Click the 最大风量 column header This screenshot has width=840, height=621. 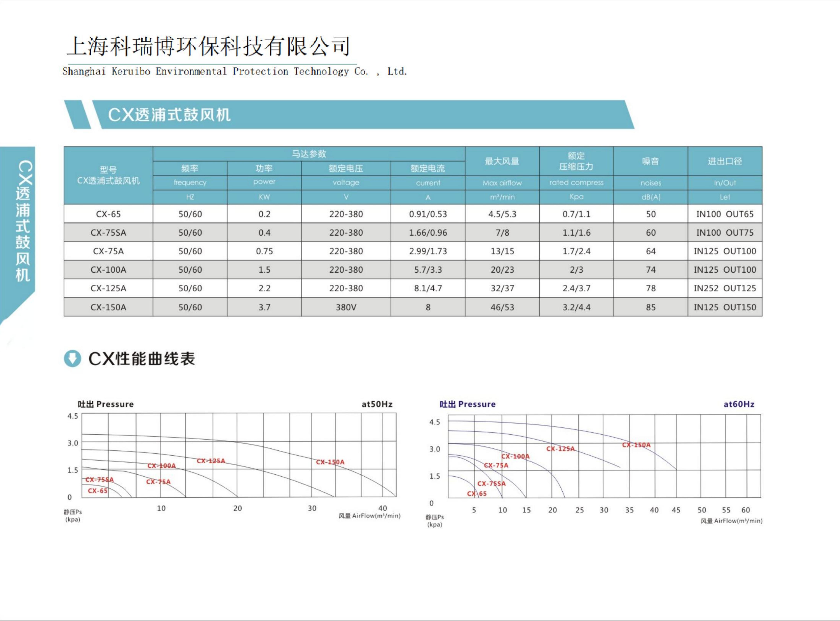pyautogui.click(x=502, y=161)
